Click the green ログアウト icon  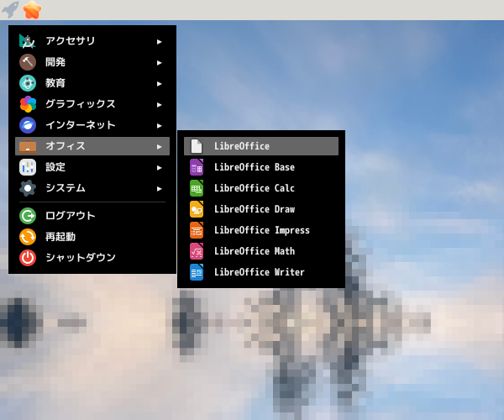pyautogui.click(x=28, y=216)
